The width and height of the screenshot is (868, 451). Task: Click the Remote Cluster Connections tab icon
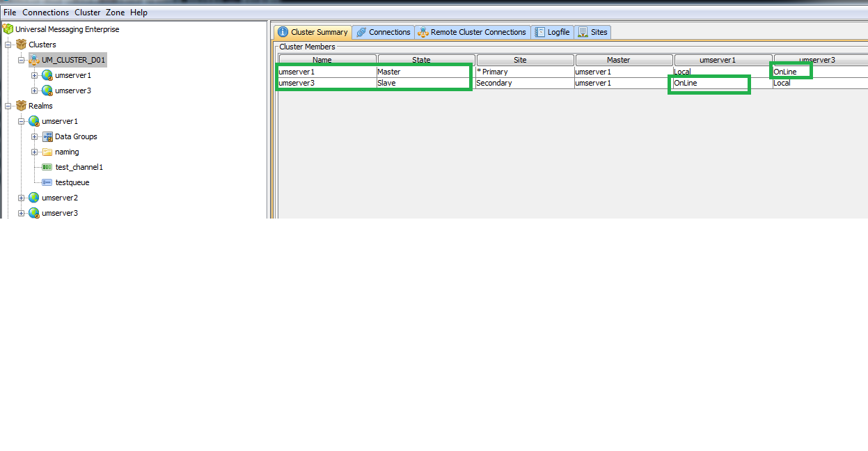[x=423, y=32]
